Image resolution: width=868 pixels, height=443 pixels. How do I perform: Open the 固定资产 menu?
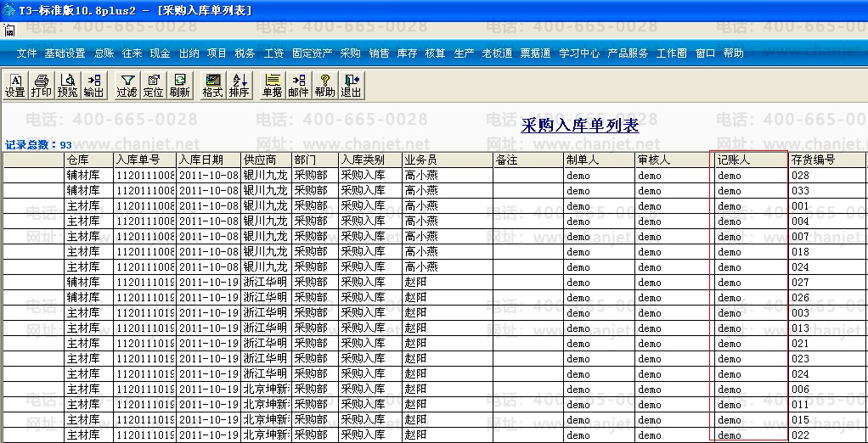click(313, 53)
